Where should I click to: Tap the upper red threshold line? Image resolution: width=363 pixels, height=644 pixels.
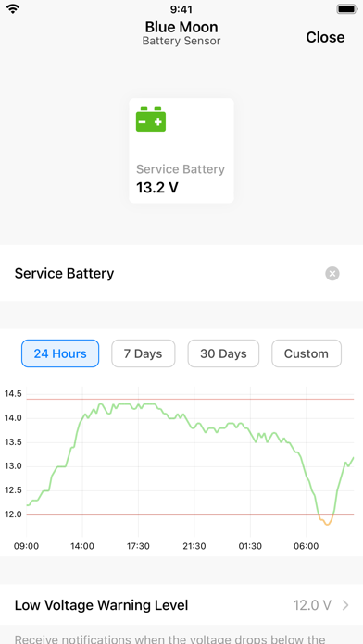pos(190,399)
